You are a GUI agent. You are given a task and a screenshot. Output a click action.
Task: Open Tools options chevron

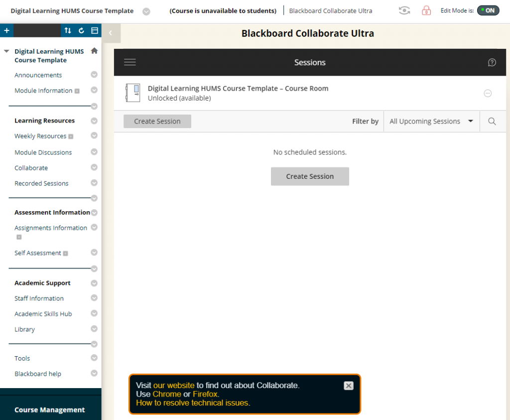(94, 358)
